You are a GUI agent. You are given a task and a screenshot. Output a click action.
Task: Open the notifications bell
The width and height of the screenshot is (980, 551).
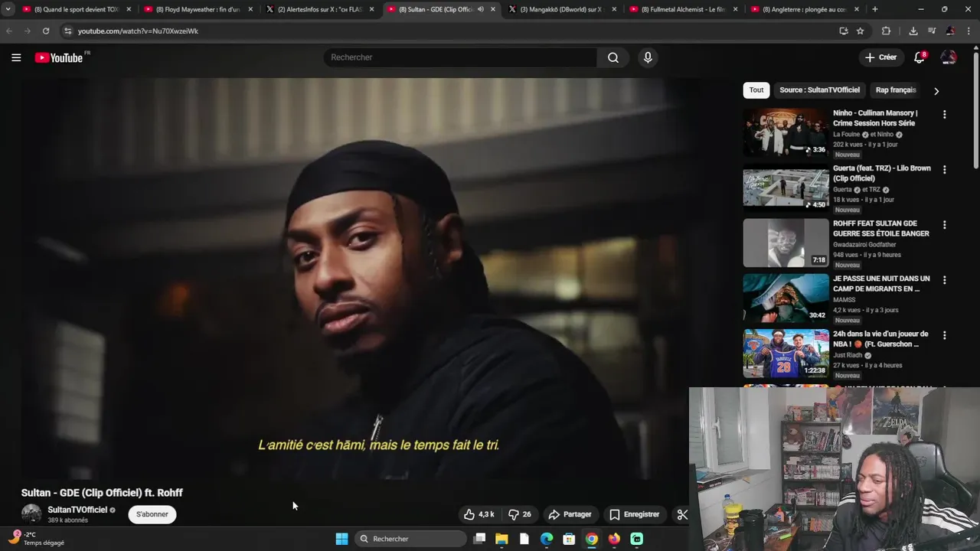coord(920,57)
